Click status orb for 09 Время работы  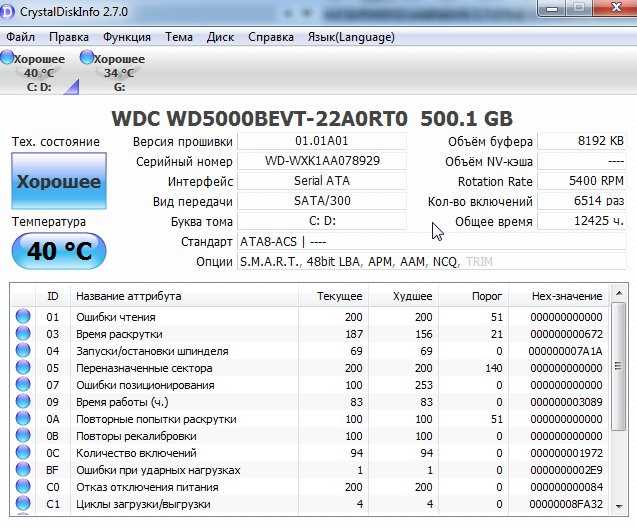[23, 401]
